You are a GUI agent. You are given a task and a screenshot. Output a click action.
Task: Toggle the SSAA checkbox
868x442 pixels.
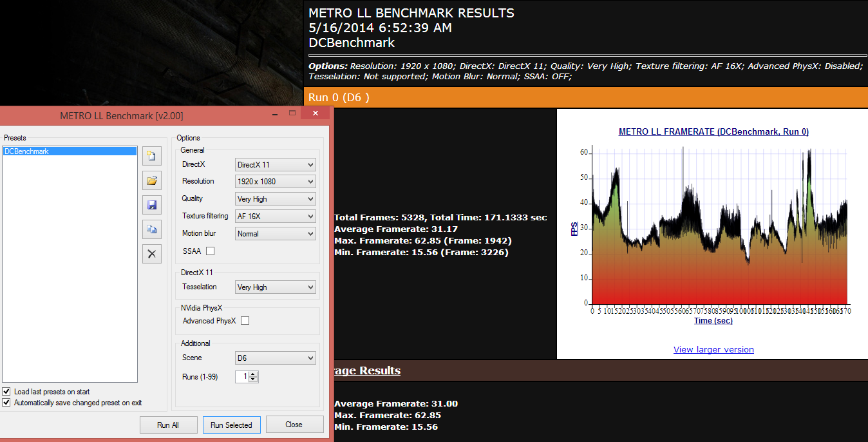tap(210, 251)
